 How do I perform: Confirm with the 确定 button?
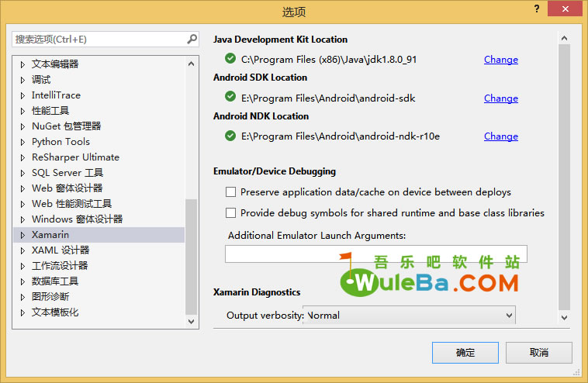(x=465, y=352)
